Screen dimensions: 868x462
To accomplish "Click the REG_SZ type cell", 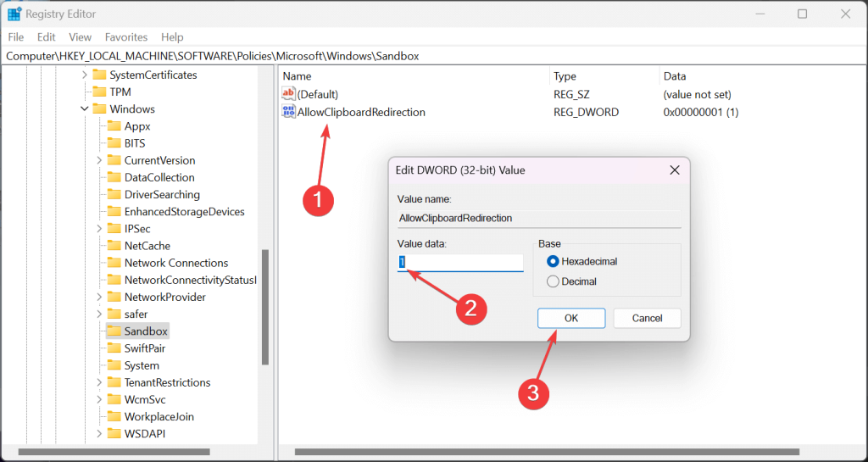I will click(x=571, y=95).
